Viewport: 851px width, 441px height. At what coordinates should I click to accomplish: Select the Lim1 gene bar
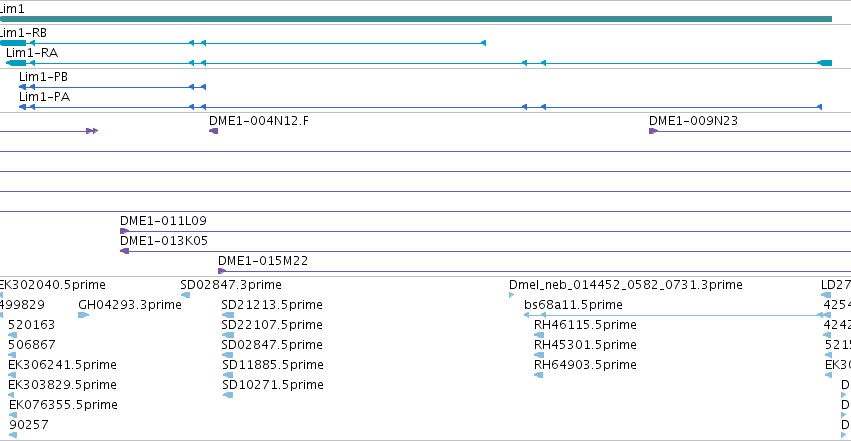[416, 19]
